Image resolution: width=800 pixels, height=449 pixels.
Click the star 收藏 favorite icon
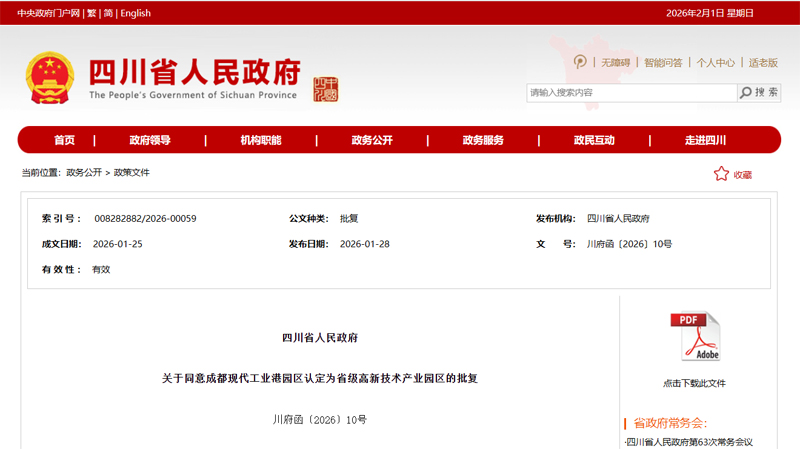point(721,174)
